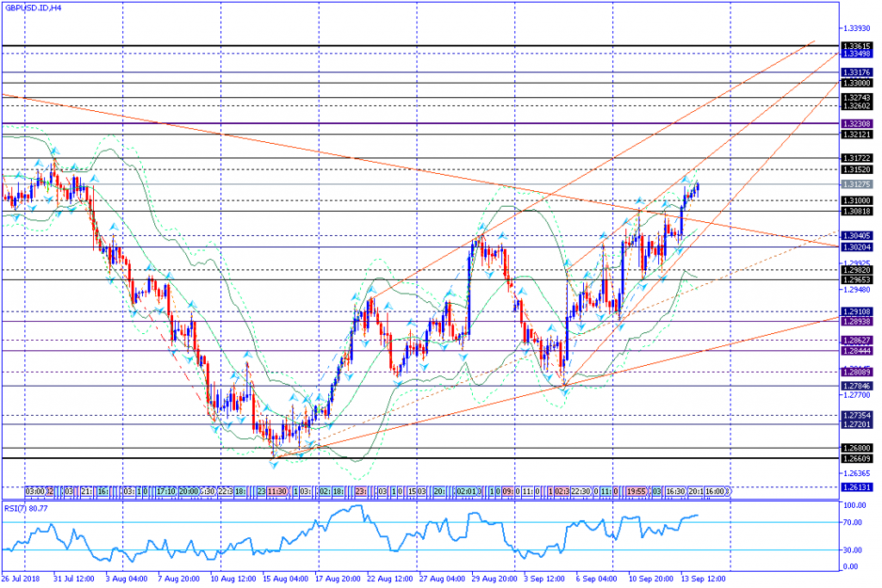The width and height of the screenshot is (882, 588).
Task: Click the GBPUSD.ID,H4 chart title
Action: coord(33,8)
